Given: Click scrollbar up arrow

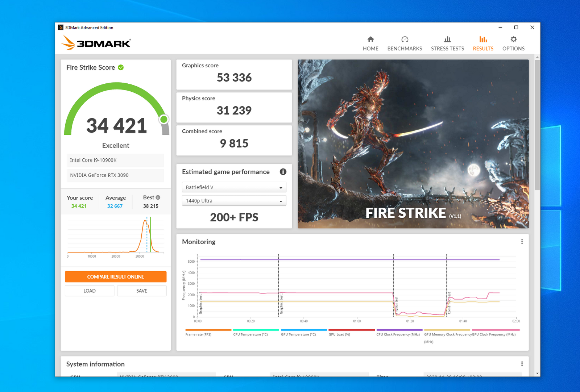Looking at the screenshot, I should pyautogui.click(x=537, y=57).
